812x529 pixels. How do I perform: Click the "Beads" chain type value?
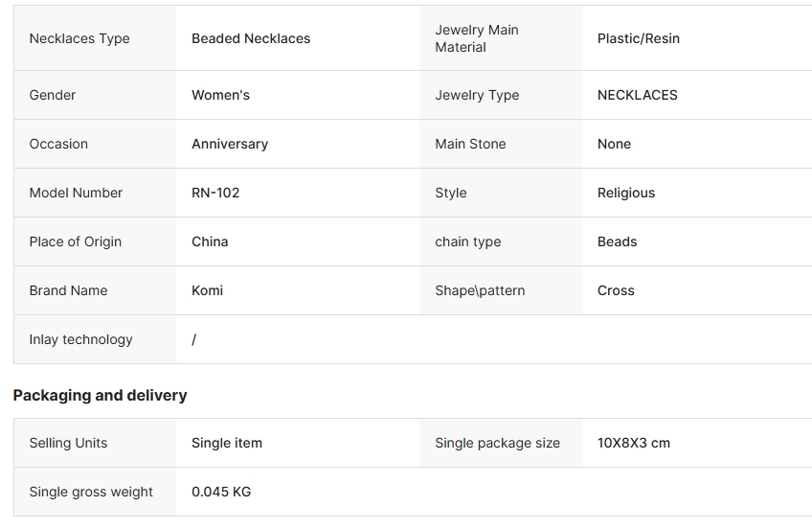pyautogui.click(x=617, y=241)
